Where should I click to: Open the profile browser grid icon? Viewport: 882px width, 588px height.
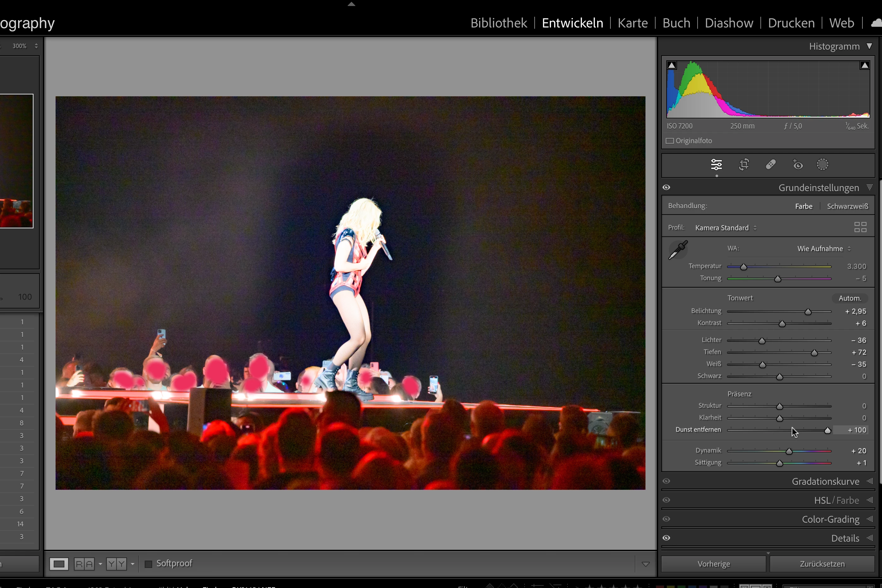click(x=860, y=227)
